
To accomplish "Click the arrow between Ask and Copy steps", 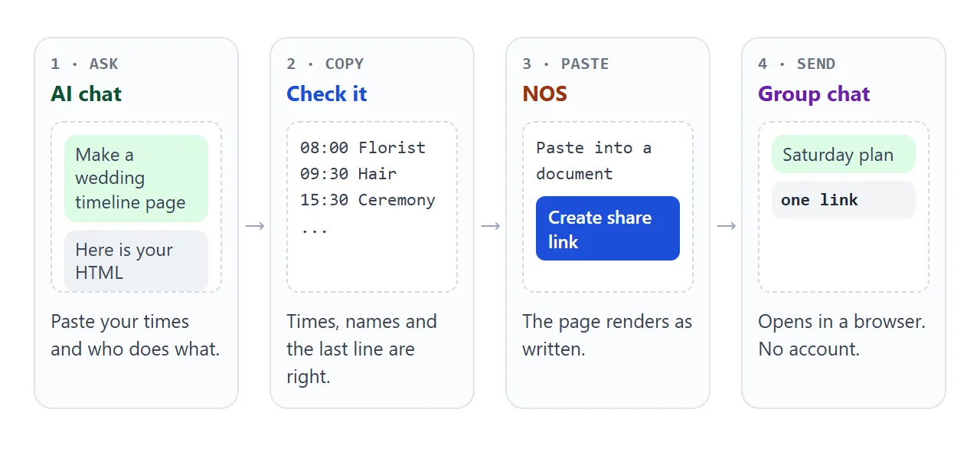I will (254, 225).
